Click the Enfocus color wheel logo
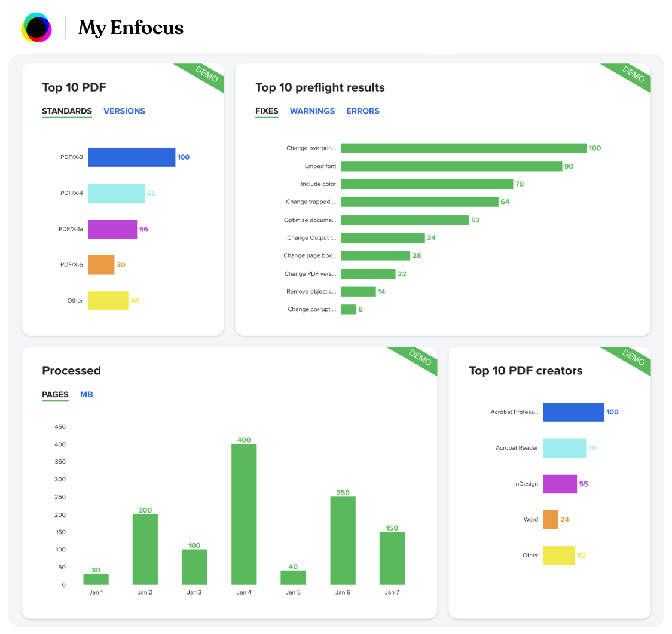 (x=37, y=27)
